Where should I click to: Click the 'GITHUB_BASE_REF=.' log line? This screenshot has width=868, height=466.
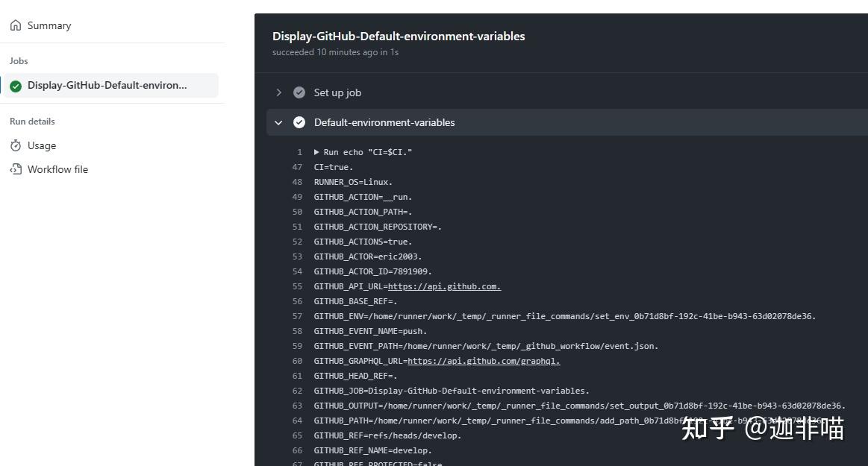click(355, 301)
